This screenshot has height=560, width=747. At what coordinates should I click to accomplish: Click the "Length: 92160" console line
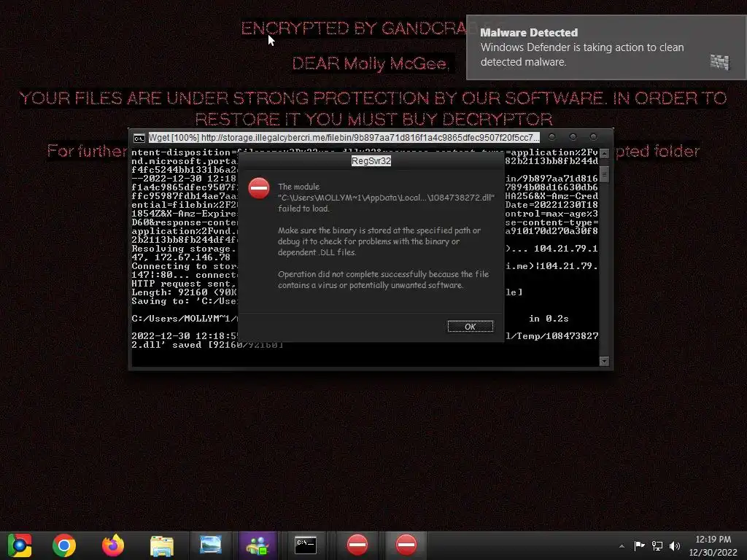tap(184, 292)
